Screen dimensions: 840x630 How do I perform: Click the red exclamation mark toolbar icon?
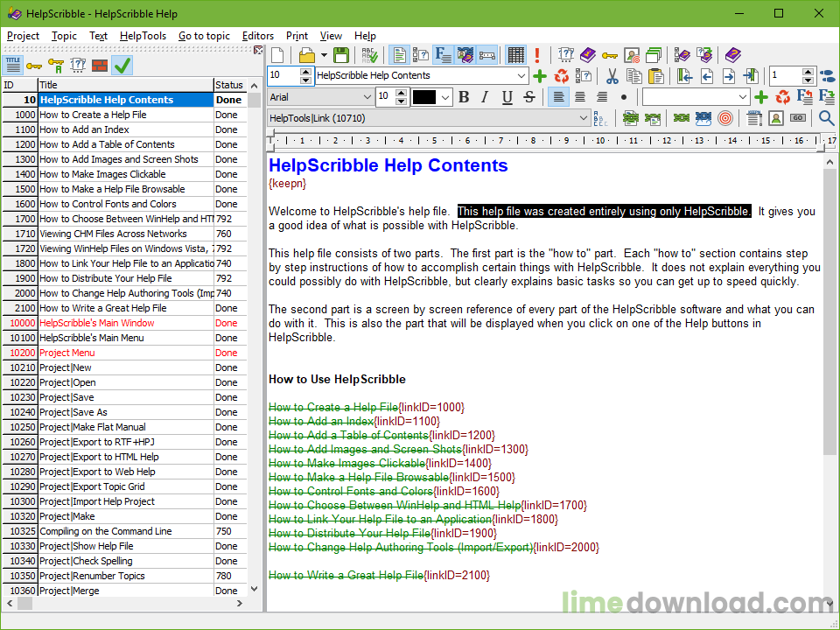536,55
